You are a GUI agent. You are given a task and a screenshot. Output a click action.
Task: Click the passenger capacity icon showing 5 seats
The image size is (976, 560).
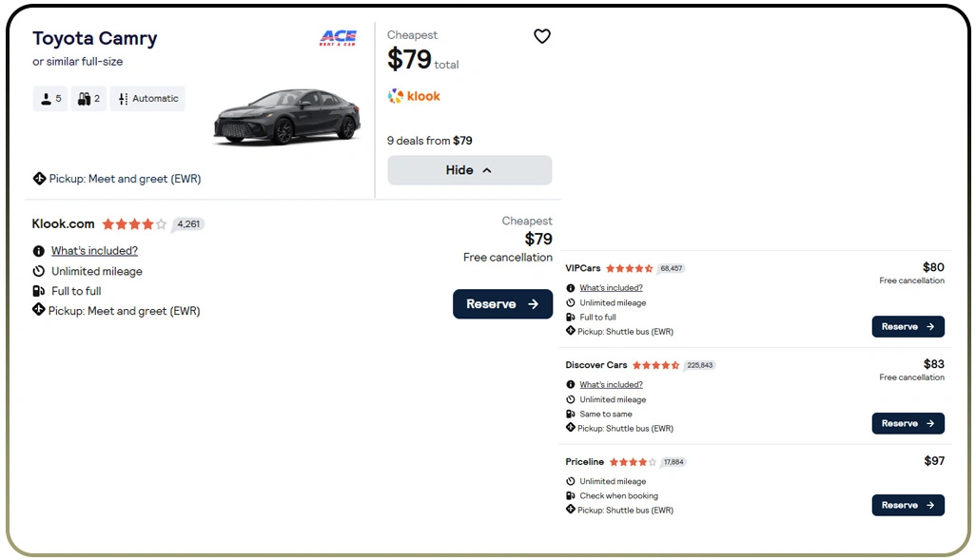click(x=47, y=98)
